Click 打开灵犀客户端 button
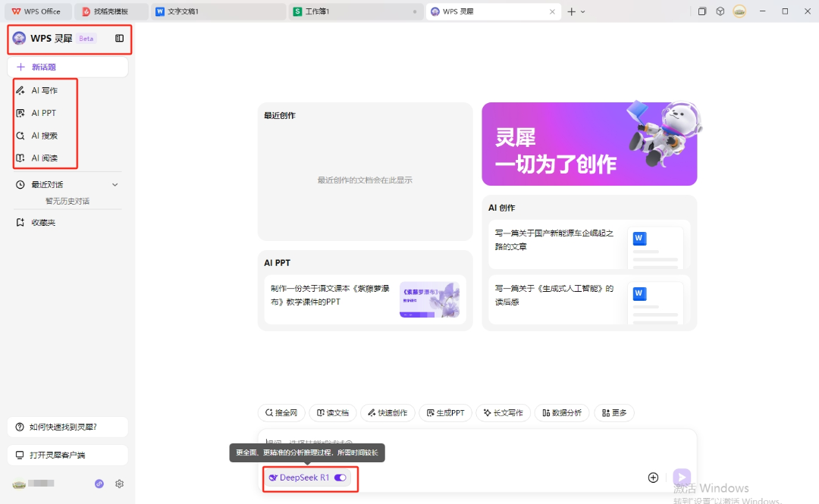This screenshot has width=819, height=504. click(x=68, y=455)
